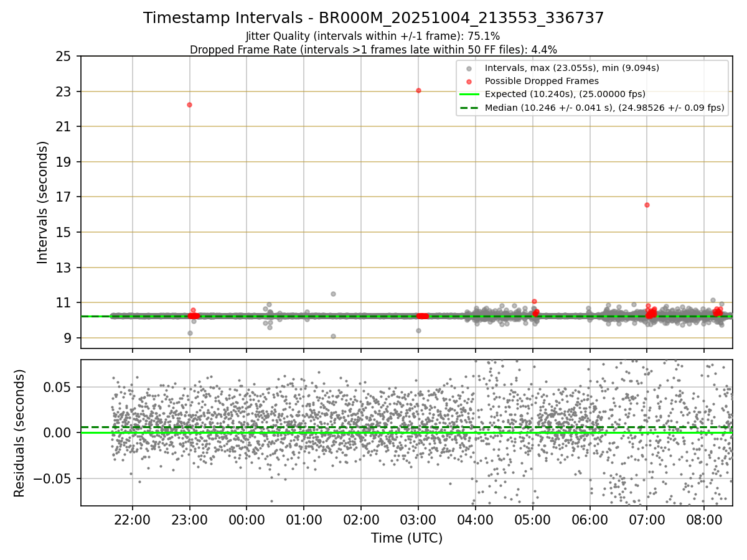Click the 04:00 tick label on time axis
Viewport: 747px width, 560px height.
tap(476, 520)
